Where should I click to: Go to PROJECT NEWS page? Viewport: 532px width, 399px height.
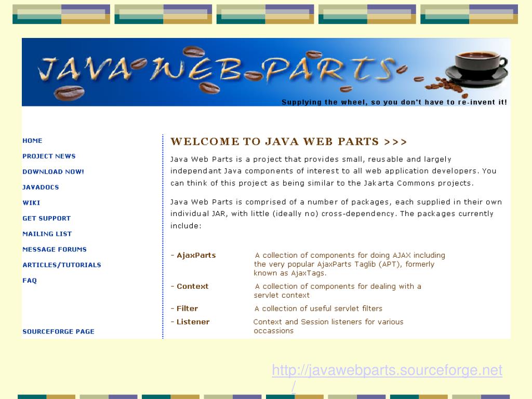pos(49,156)
